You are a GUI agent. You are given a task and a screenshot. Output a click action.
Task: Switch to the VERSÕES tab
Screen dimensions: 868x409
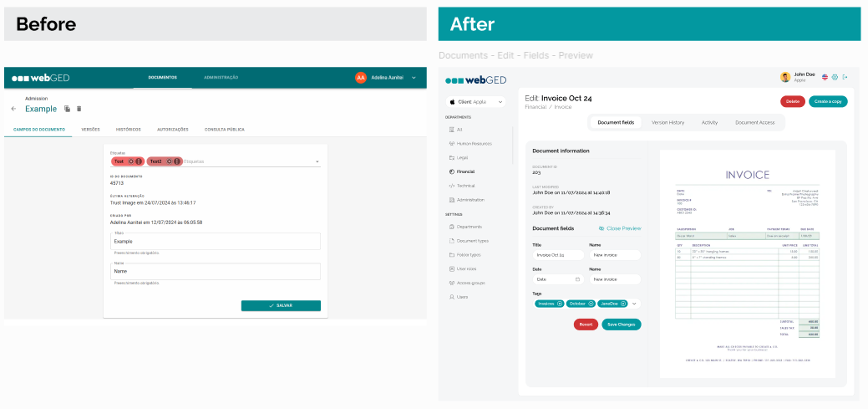point(90,130)
